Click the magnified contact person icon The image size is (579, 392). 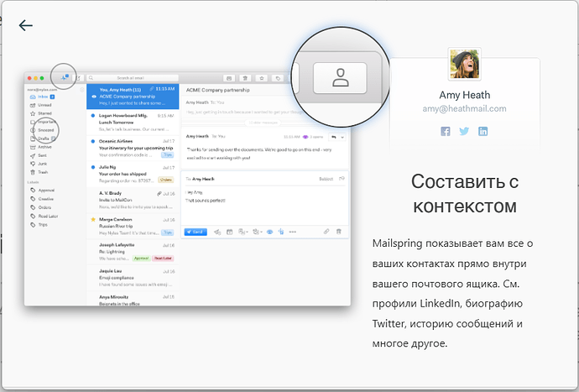click(x=340, y=78)
